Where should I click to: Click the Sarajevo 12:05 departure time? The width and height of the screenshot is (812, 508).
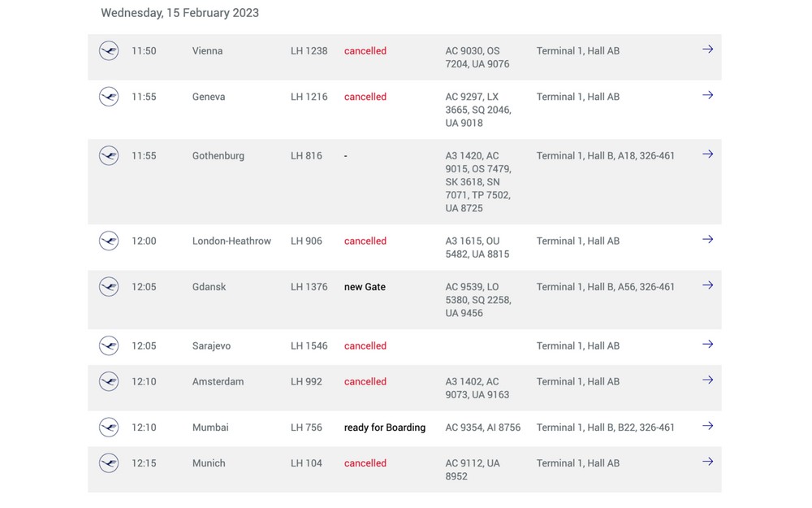(x=144, y=345)
